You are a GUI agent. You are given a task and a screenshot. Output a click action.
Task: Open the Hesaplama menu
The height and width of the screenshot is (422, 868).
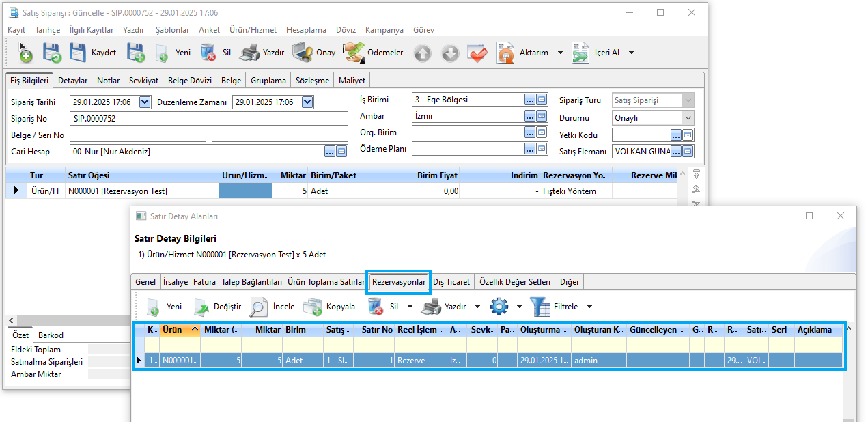pyautogui.click(x=306, y=30)
